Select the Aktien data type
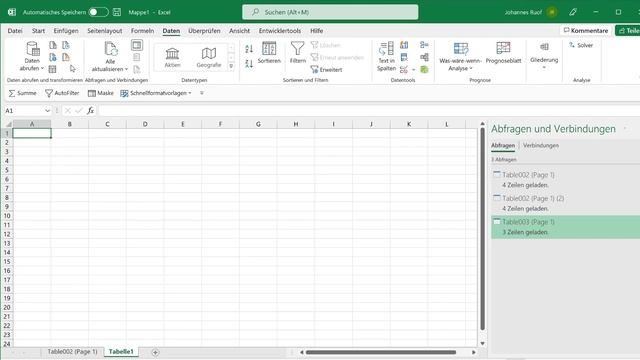This screenshot has width=640, height=360. 172,57
